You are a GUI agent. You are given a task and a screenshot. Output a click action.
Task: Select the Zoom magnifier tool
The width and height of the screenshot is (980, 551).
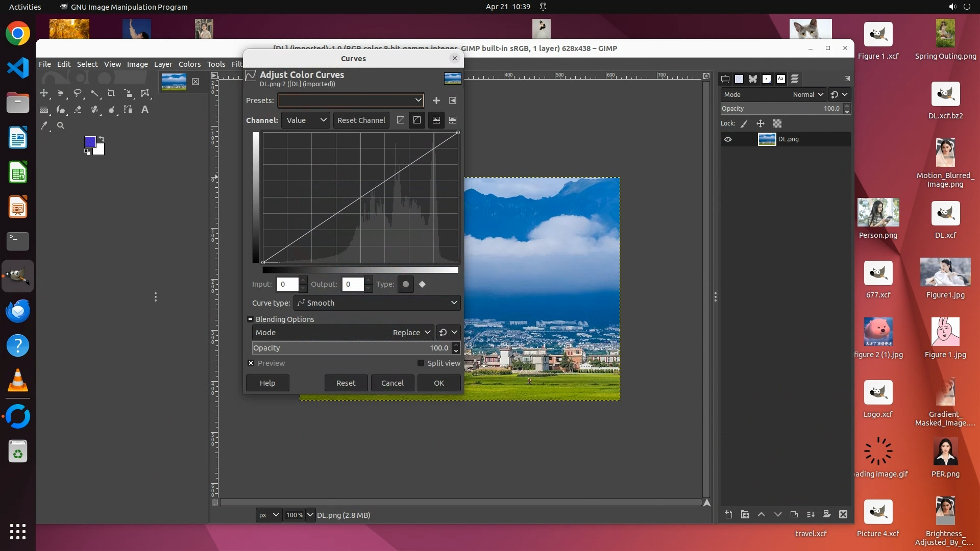click(61, 126)
